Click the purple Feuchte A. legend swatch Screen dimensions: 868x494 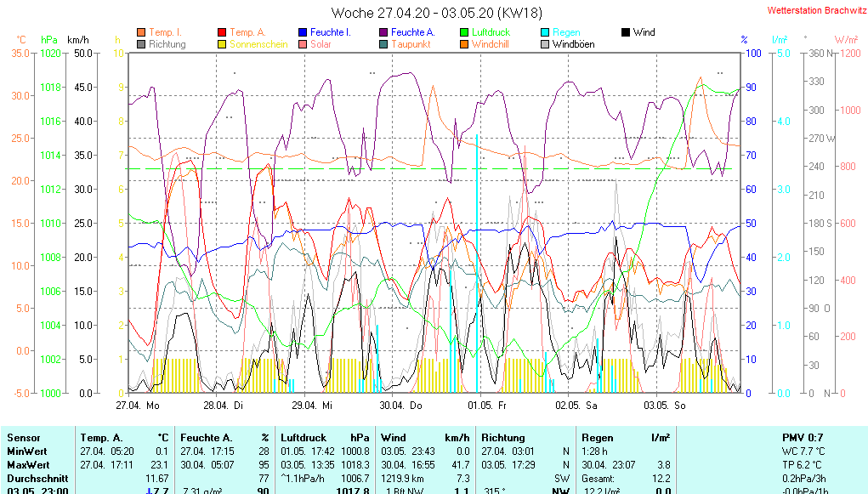pyautogui.click(x=383, y=32)
